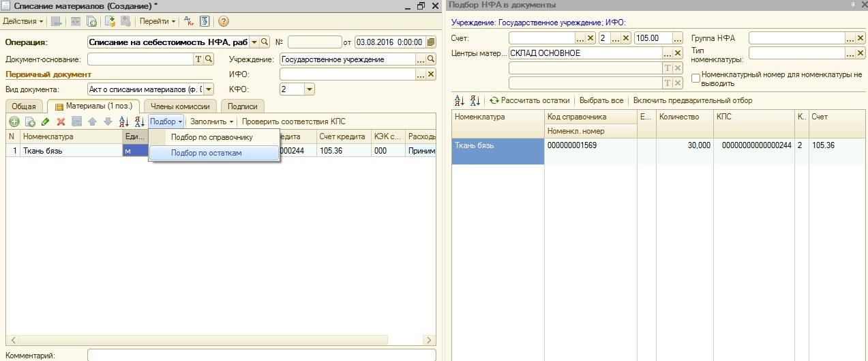Click Выбрать все button
The width and height of the screenshot is (868, 361).
[x=601, y=100]
